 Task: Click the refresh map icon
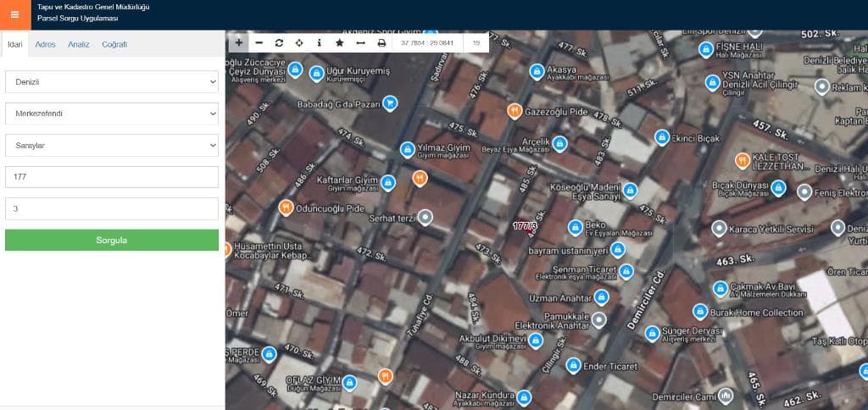pos(279,42)
